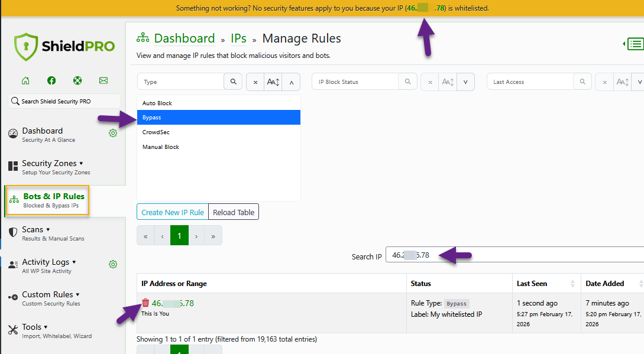644x354 pixels.
Task: Sort by Date Added column header
Action: tap(613, 283)
